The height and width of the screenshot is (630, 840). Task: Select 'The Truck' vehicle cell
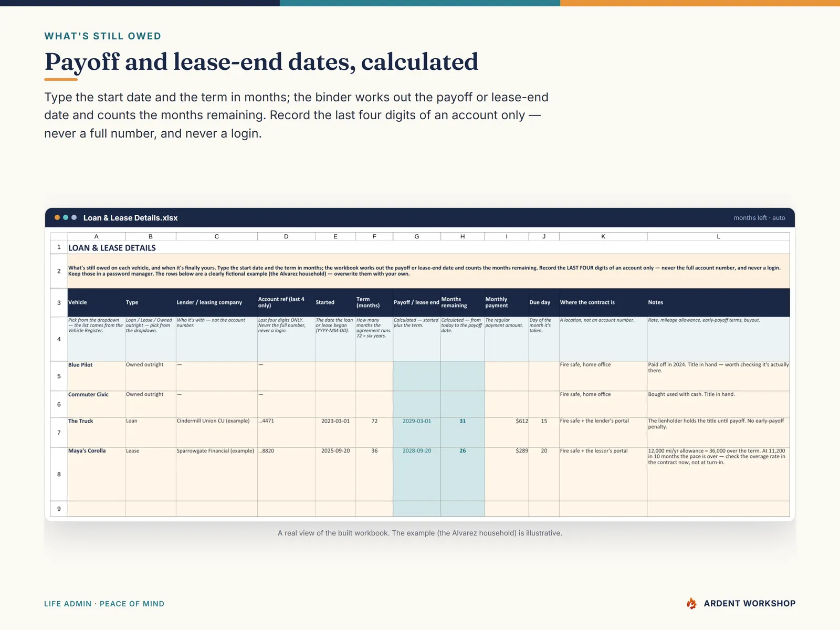click(96, 433)
